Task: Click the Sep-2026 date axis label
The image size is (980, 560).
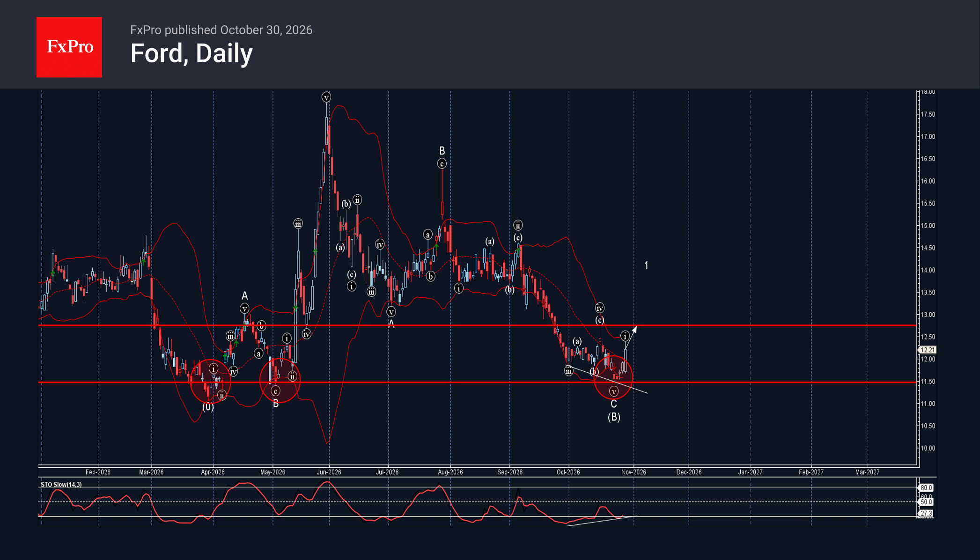Action: 510,472
